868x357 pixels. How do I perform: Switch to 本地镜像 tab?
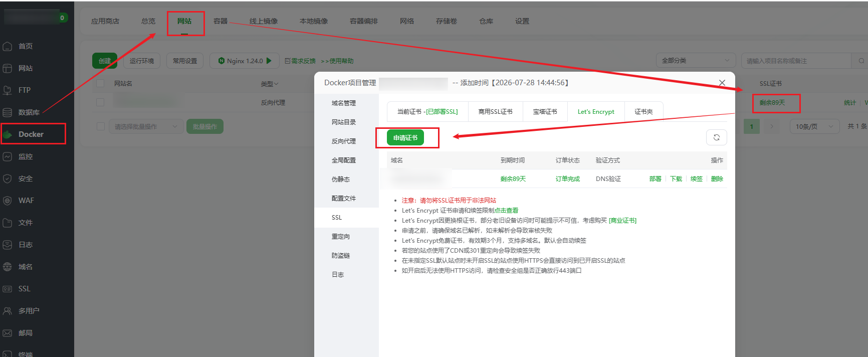tap(314, 21)
